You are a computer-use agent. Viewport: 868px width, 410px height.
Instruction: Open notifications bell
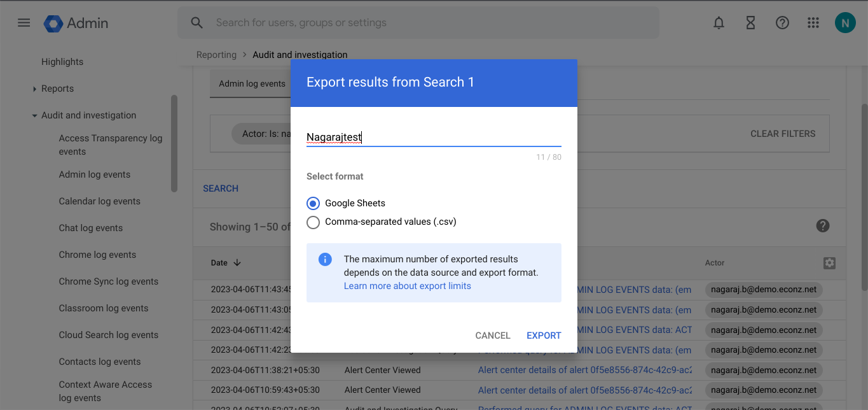click(x=719, y=23)
